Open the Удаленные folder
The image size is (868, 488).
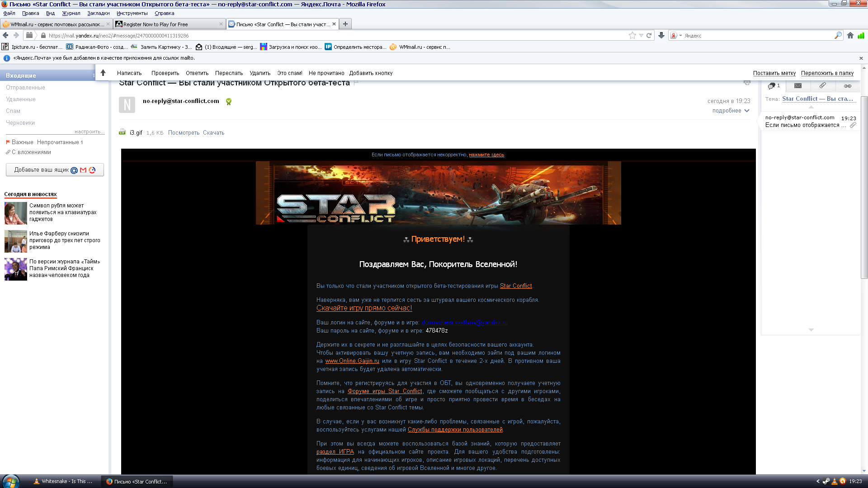21,99
